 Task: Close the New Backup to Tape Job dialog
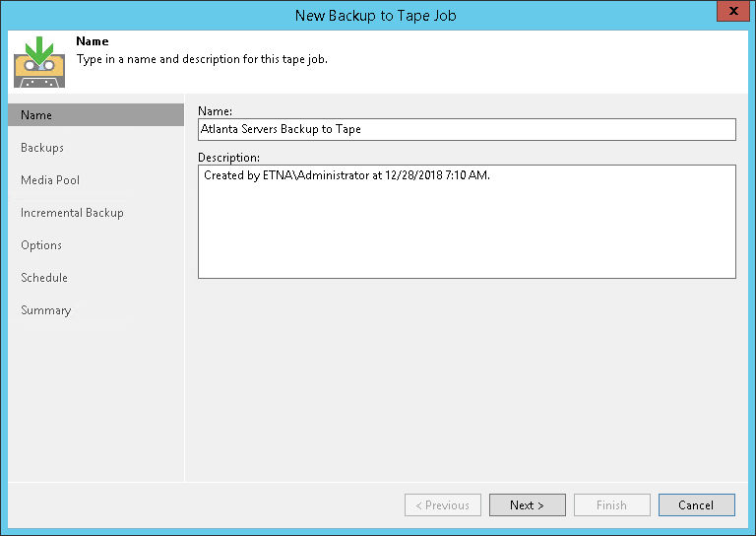point(730,14)
